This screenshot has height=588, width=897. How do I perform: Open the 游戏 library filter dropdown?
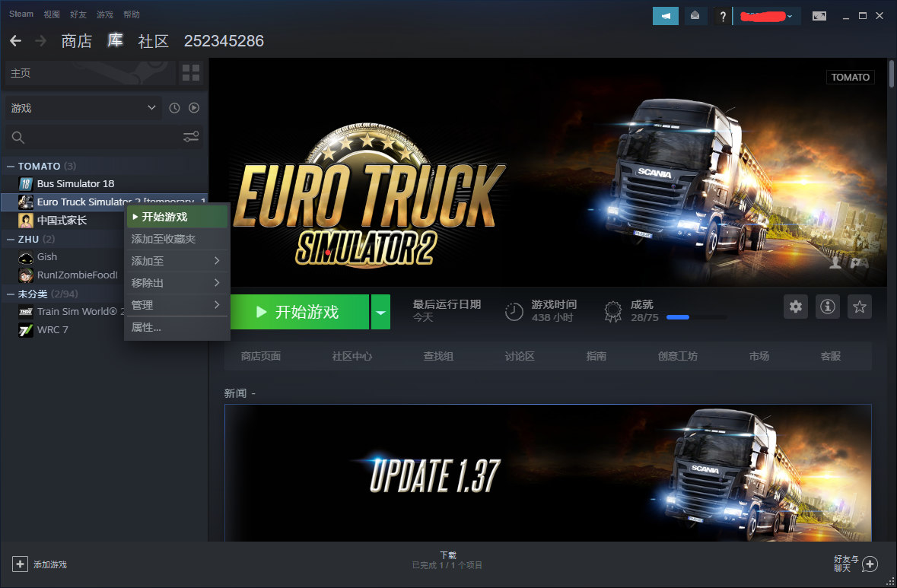83,108
